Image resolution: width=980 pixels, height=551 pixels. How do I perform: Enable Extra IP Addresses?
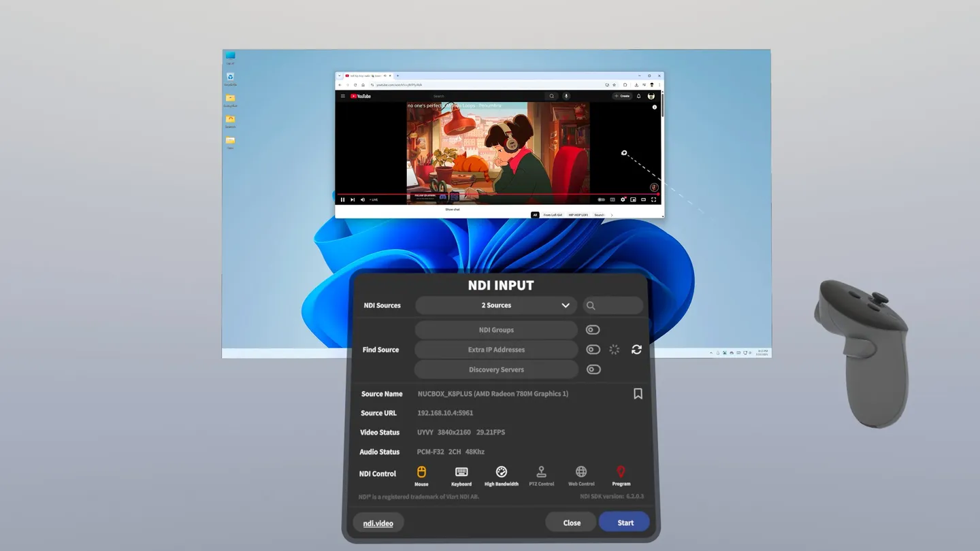coord(593,349)
